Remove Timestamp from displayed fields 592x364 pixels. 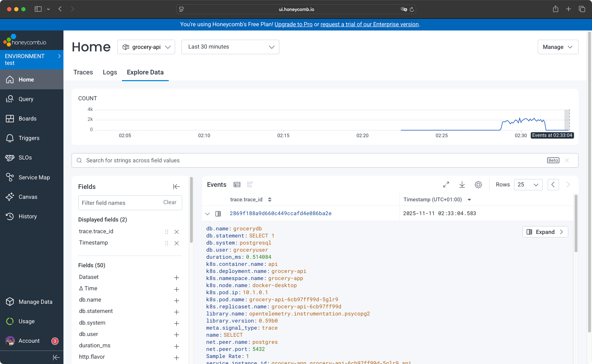tap(177, 243)
